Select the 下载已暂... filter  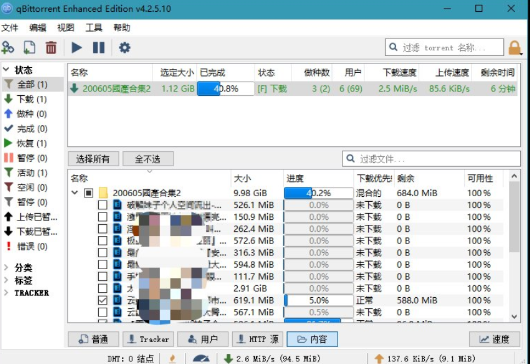33,232
